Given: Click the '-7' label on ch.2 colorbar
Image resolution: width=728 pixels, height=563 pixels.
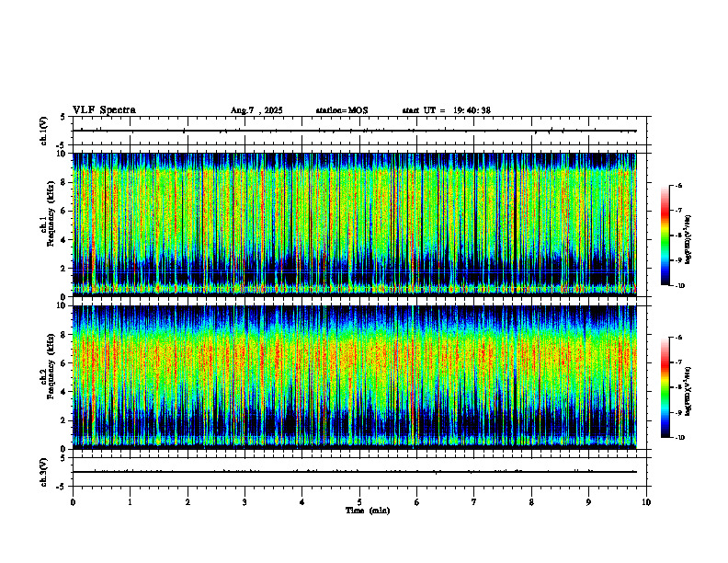Looking at the screenshot, I should 678,362.
